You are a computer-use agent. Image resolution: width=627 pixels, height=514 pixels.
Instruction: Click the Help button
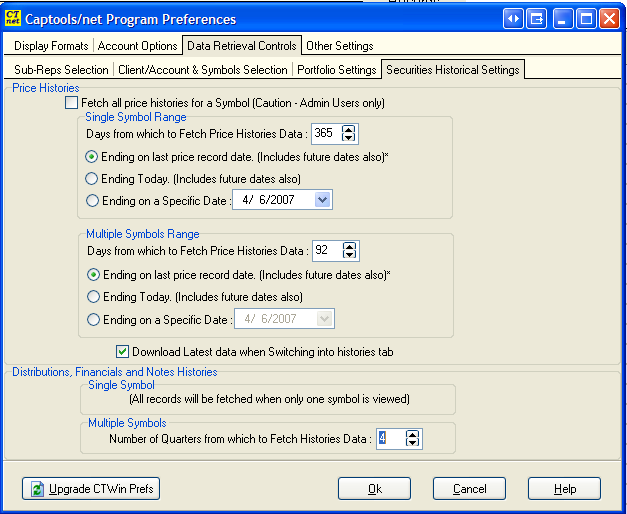pos(565,489)
